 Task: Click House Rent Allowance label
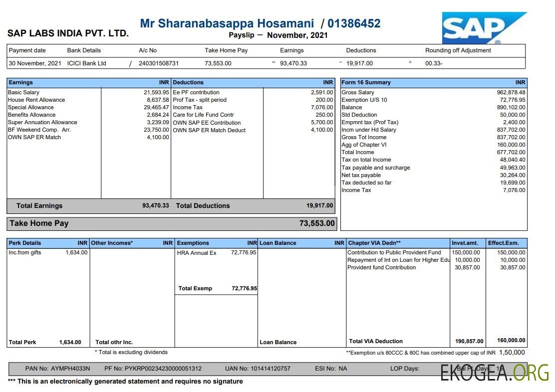36,100
